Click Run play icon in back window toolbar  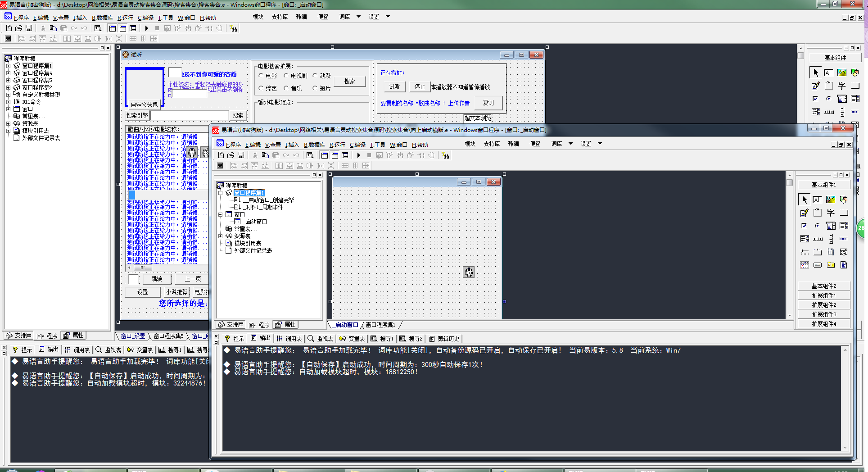tap(147, 28)
